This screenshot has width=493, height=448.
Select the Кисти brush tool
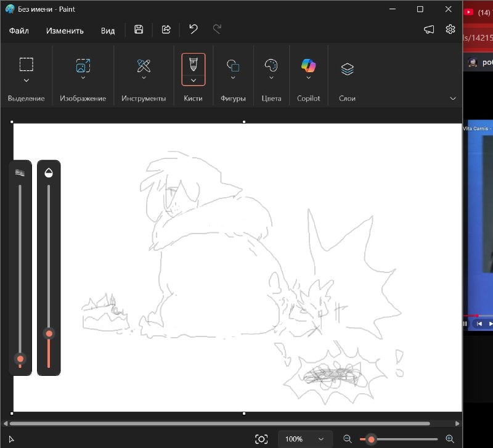(x=194, y=65)
